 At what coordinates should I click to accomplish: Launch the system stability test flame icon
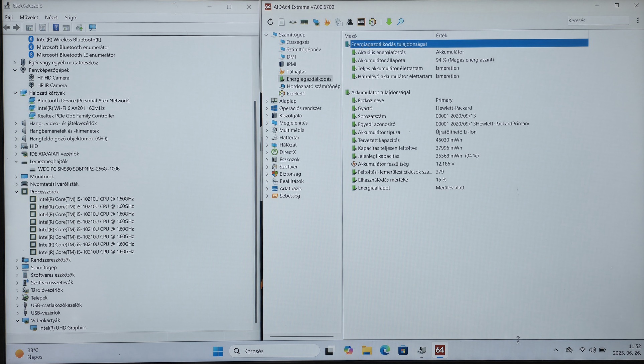327,22
